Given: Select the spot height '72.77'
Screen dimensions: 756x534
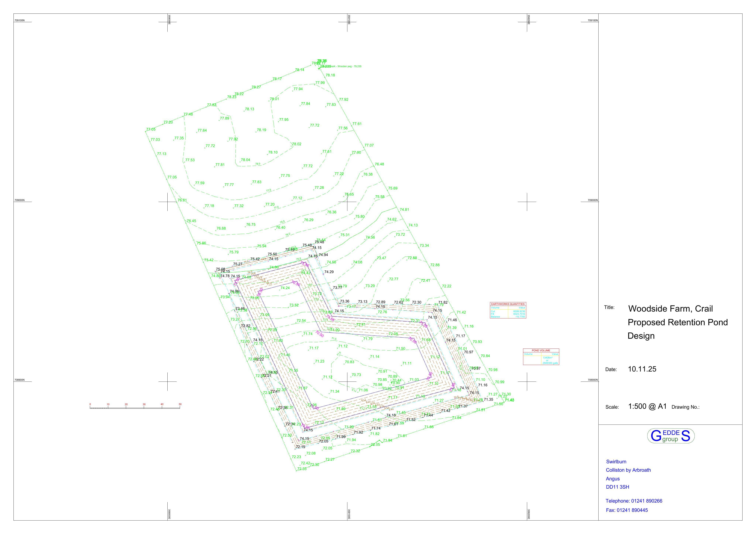Looking at the screenshot, I should coord(394,279).
